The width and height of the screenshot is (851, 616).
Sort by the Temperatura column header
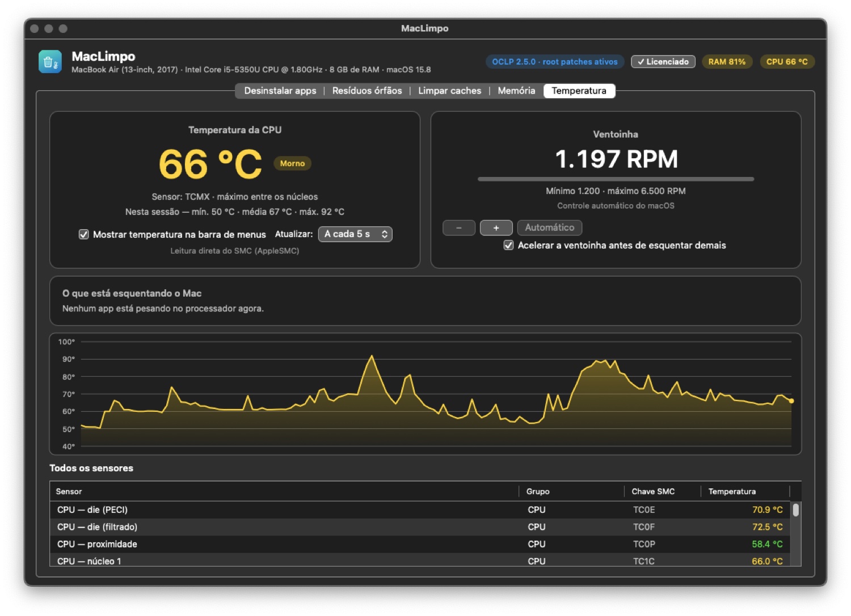click(x=745, y=491)
